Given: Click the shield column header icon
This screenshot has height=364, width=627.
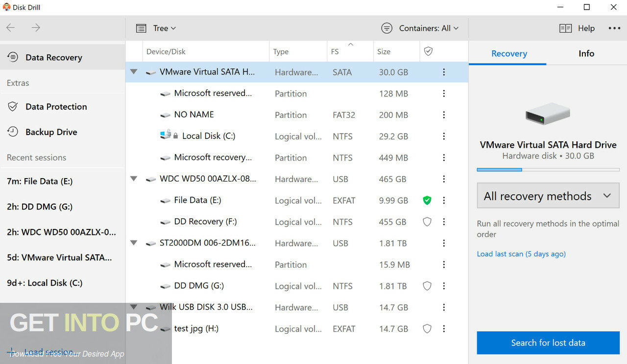Looking at the screenshot, I should 428,51.
